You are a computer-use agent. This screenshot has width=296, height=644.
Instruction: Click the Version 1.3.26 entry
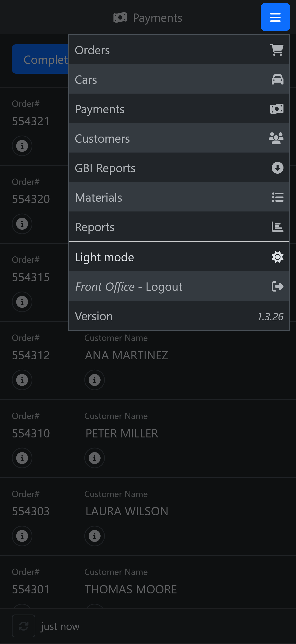(x=179, y=316)
